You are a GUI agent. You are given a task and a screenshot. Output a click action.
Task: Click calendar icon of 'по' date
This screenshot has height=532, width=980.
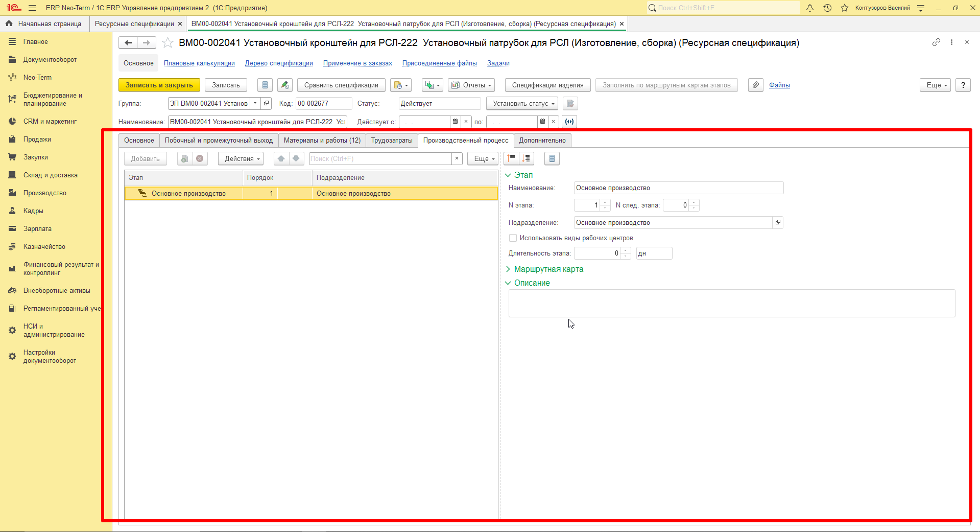pyautogui.click(x=542, y=122)
